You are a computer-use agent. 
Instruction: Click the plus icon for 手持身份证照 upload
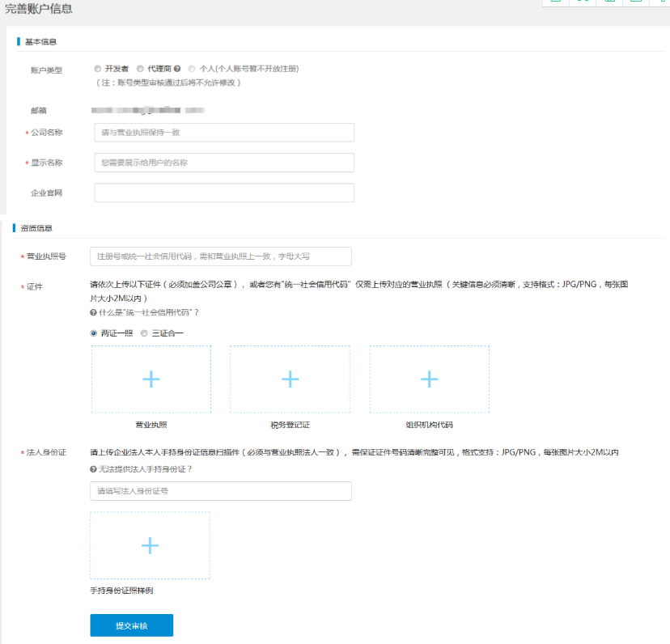coord(150,545)
